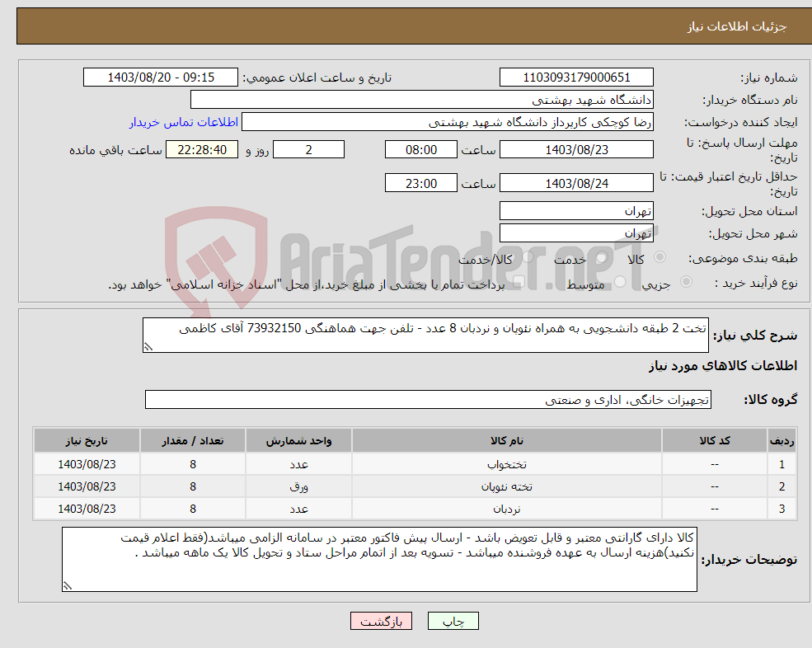
Task: Open the اطلاعات تماس خریدار link
Action: 184,122
